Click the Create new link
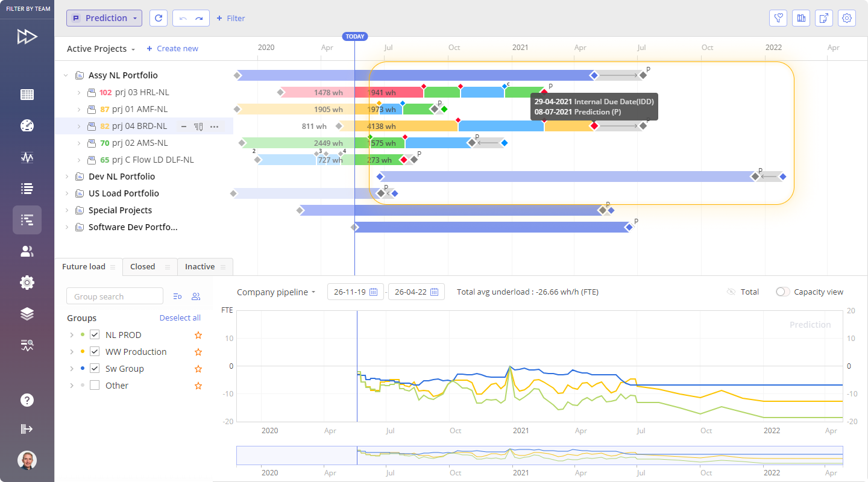The width and height of the screenshot is (868, 482). [172, 49]
